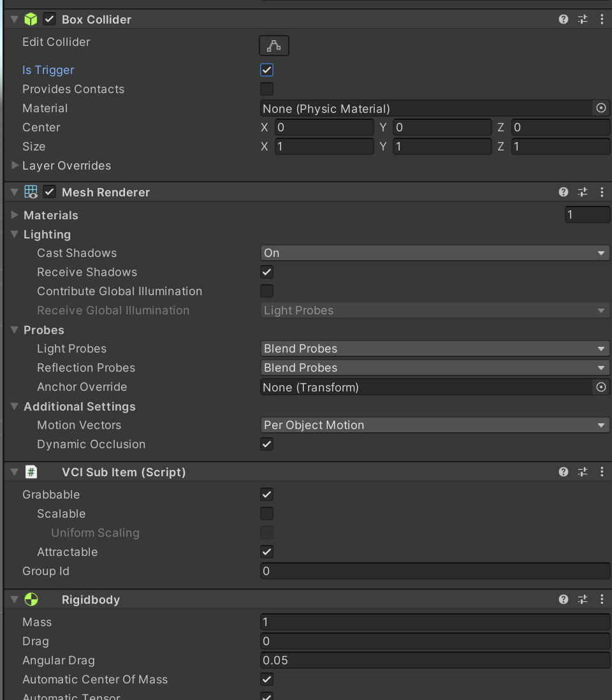This screenshot has height=700, width=612.
Task: Open Mesh Renderer help reference
Action: coord(564,192)
